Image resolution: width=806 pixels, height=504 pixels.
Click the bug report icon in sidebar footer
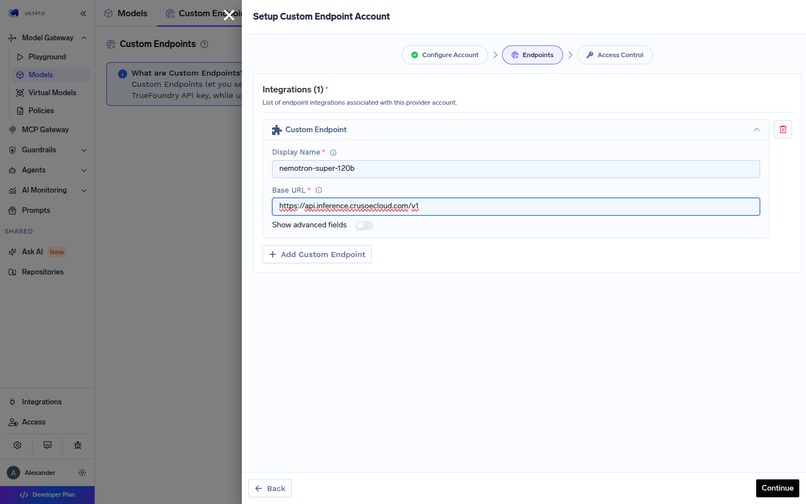click(78, 445)
